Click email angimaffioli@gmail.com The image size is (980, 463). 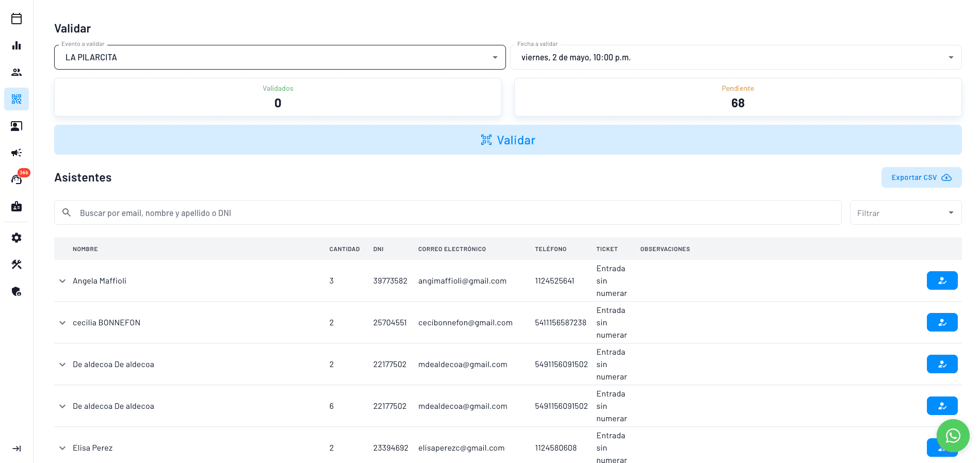pyautogui.click(x=462, y=281)
